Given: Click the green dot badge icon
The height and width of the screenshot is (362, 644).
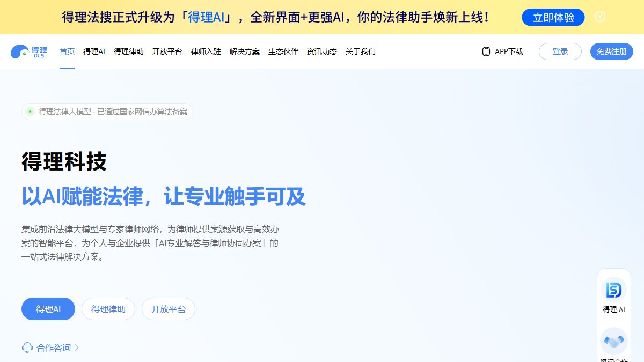Looking at the screenshot, I should (30, 112).
